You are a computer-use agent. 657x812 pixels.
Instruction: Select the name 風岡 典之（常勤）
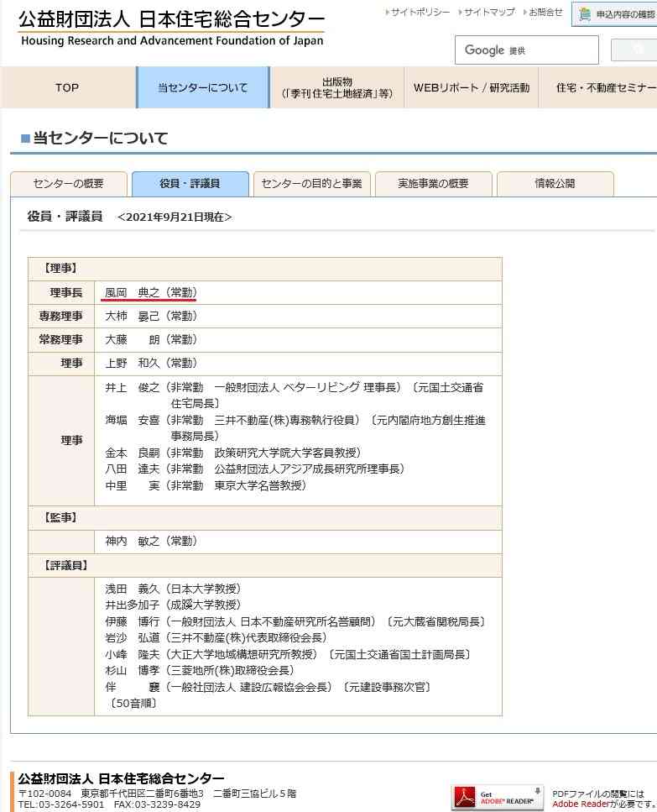(150, 292)
